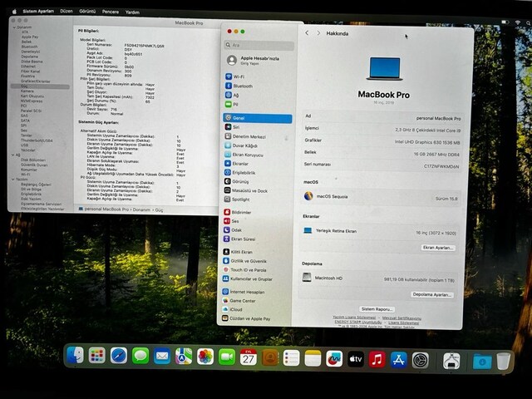
Task: Open Ekran Süresi settings
Action: pyautogui.click(x=239, y=239)
